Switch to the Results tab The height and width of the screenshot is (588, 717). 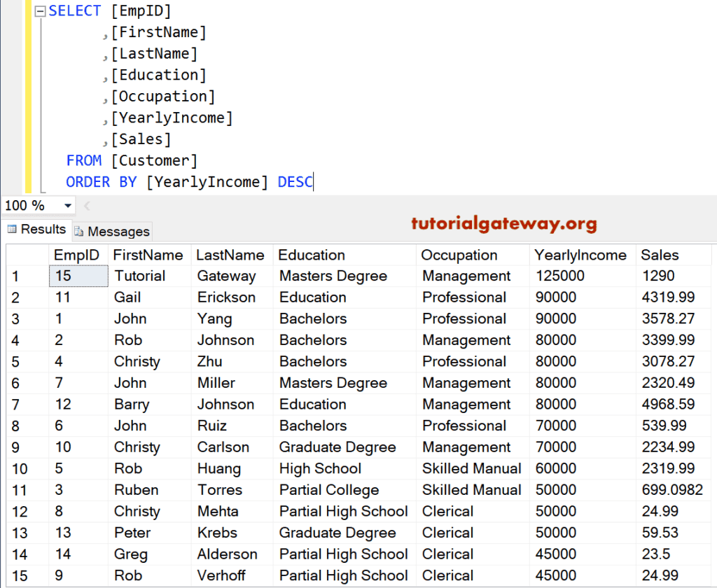point(36,230)
